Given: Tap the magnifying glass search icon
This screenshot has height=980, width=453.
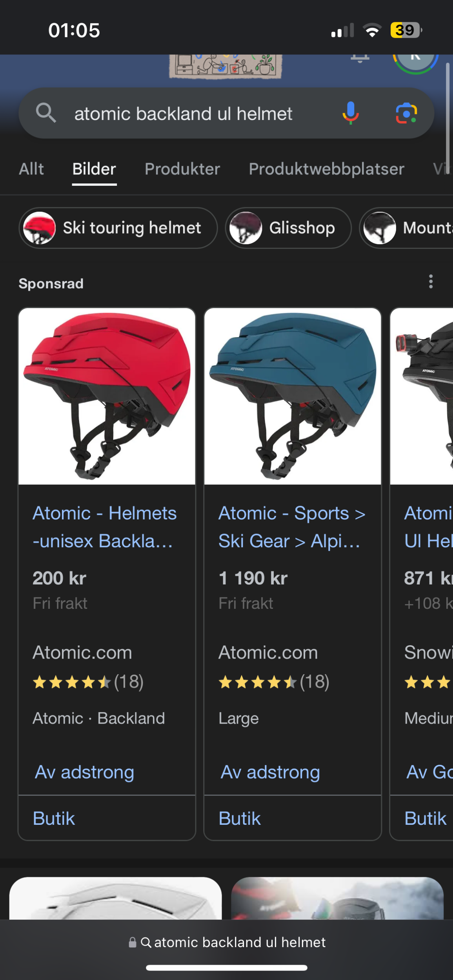Looking at the screenshot, I should point(46,113).
